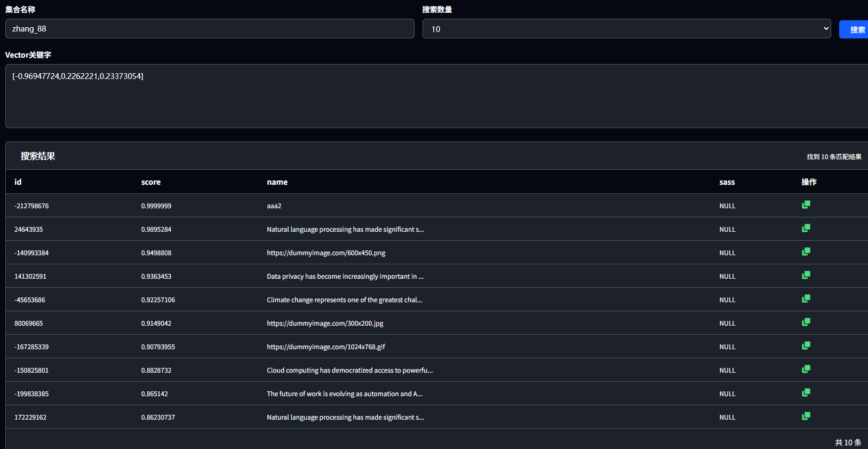Copy the Cloud computing result row
This screenshot has width=868, height=449.
[x=806, y=369]
